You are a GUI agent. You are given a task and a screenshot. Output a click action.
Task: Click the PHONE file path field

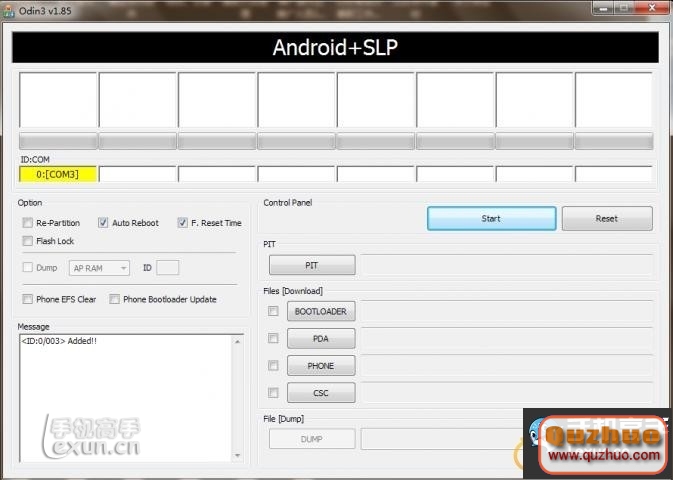(x=507, y=365)
